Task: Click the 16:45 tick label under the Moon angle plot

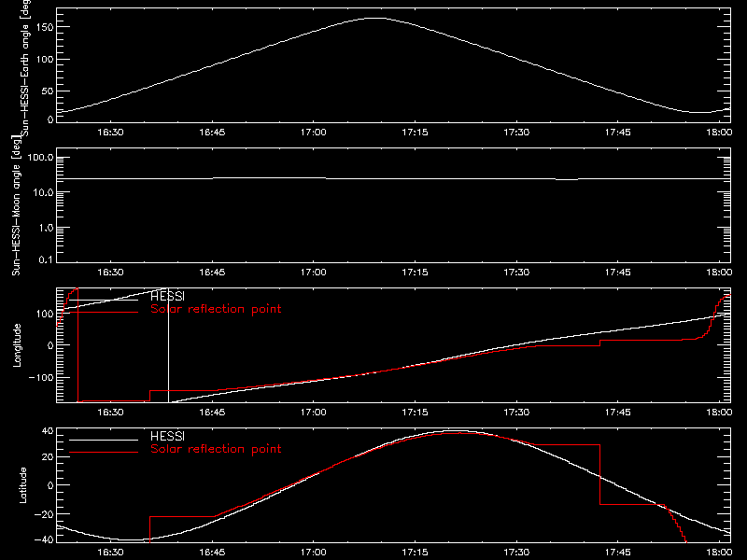Action: coord(212,273)
